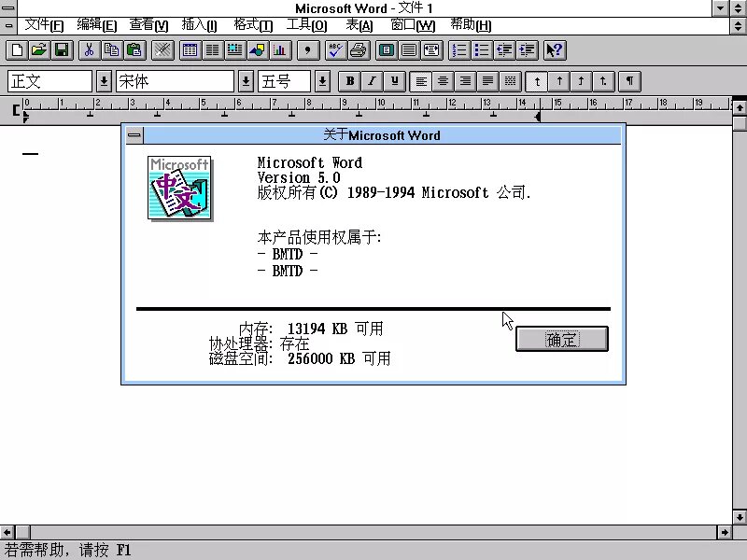This screenshot has height=560, width=747.
Task: Open the 格式(T) menu
Action: (x=253, y=25)
